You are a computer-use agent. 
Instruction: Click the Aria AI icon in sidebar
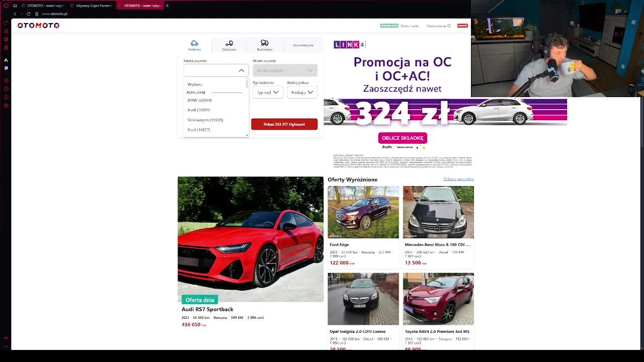(x=6, y=60)
